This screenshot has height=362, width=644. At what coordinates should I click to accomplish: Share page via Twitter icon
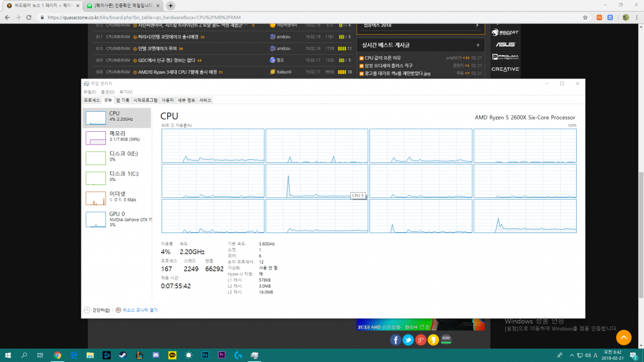point(408,340)
